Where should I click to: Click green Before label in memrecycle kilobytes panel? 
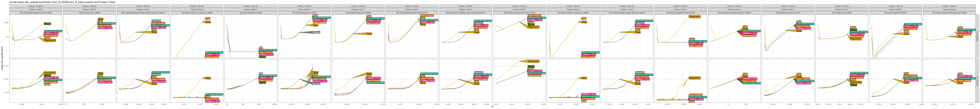click(47, 24)
